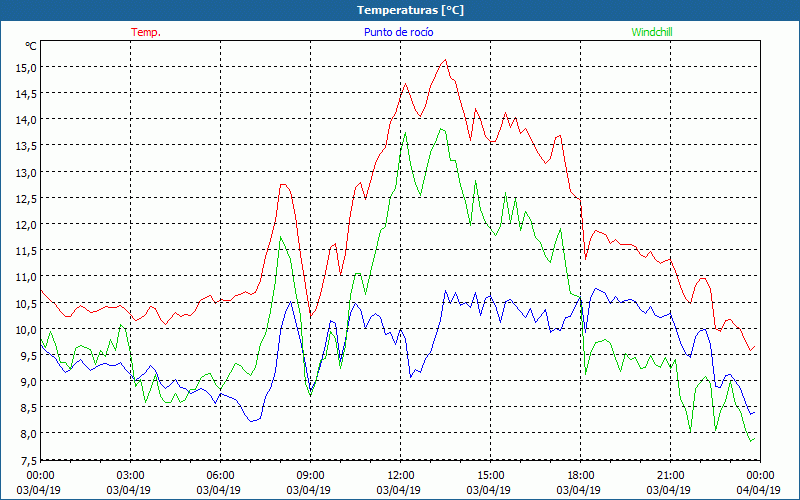Click the '9,0' y-axis value
Viewport: 800px width, 500px height.
tap(29, 382)
